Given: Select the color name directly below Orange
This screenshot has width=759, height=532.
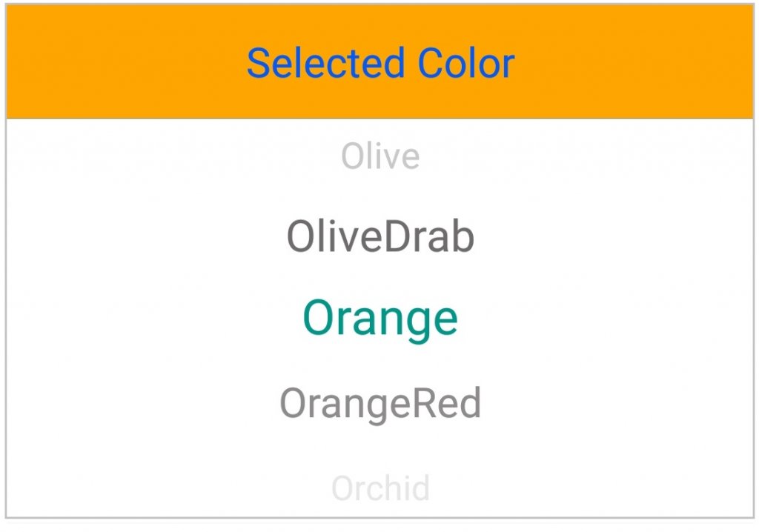Looking at the screenshot, I should [x=380, y=404].
